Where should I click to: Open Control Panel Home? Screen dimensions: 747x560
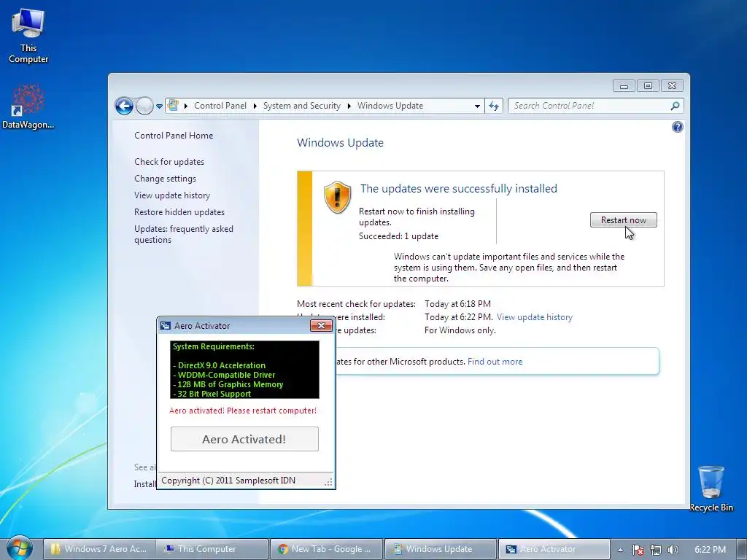coord(174,136)
